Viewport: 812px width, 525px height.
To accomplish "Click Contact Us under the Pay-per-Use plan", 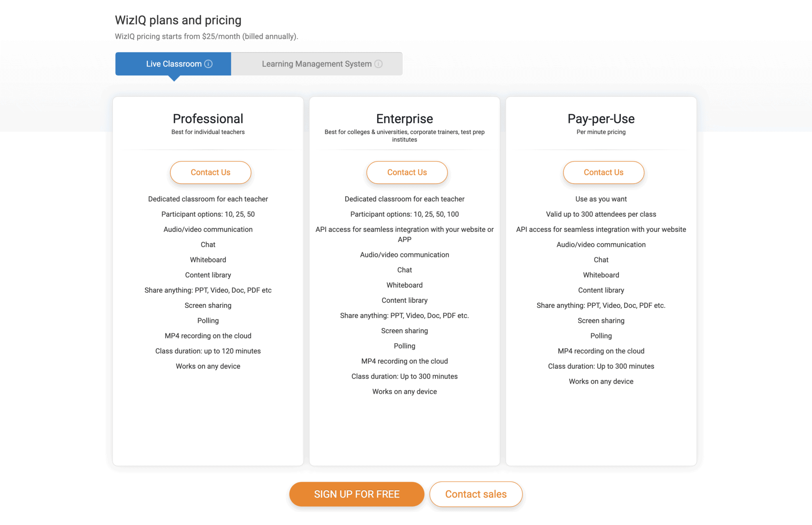I will click(603, 172).
